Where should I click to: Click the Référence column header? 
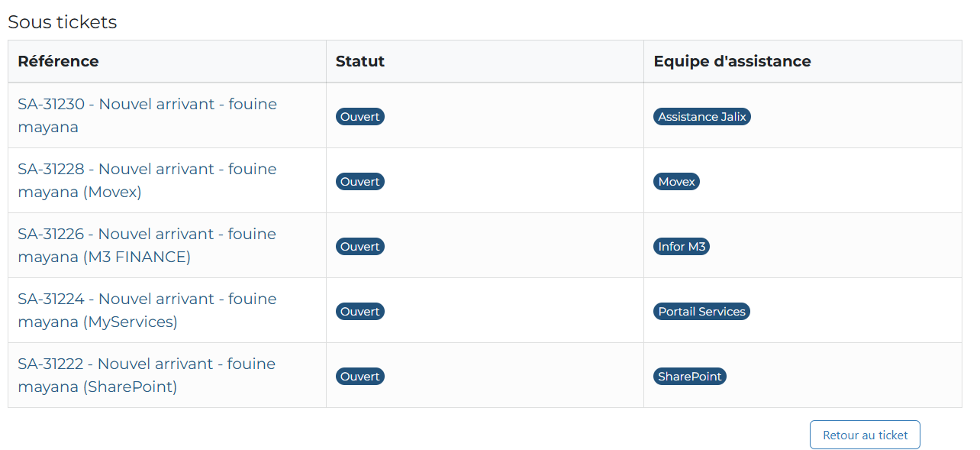click(x=58, y=61)
